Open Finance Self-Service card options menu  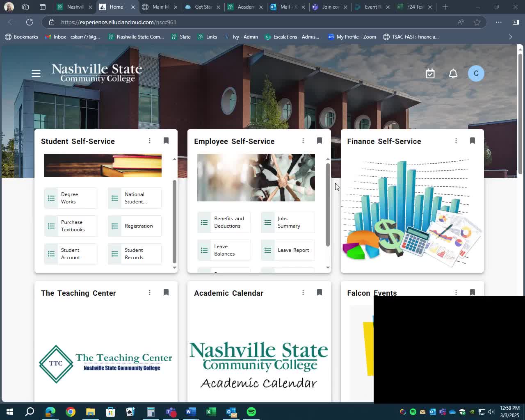pos(456,141)
